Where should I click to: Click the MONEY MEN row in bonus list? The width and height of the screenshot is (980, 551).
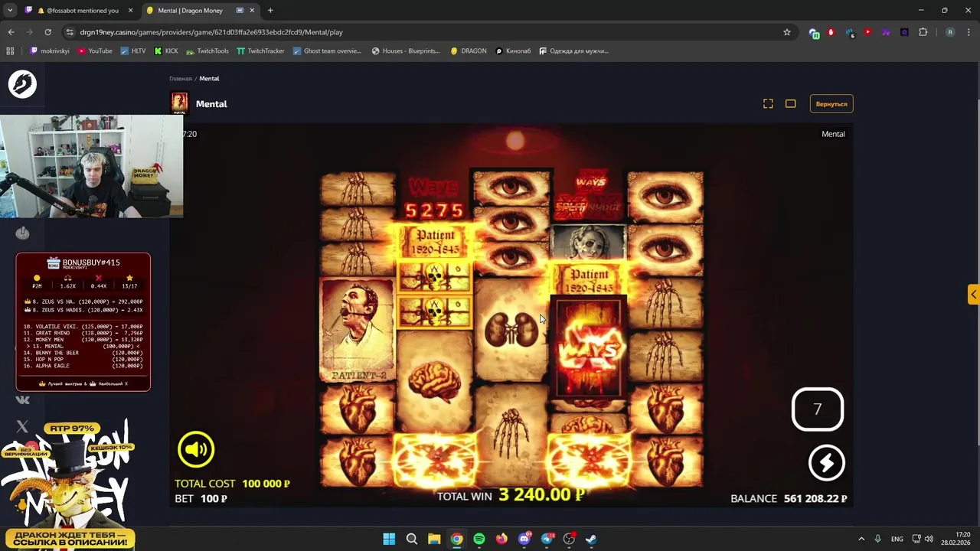tap(83, 339)
